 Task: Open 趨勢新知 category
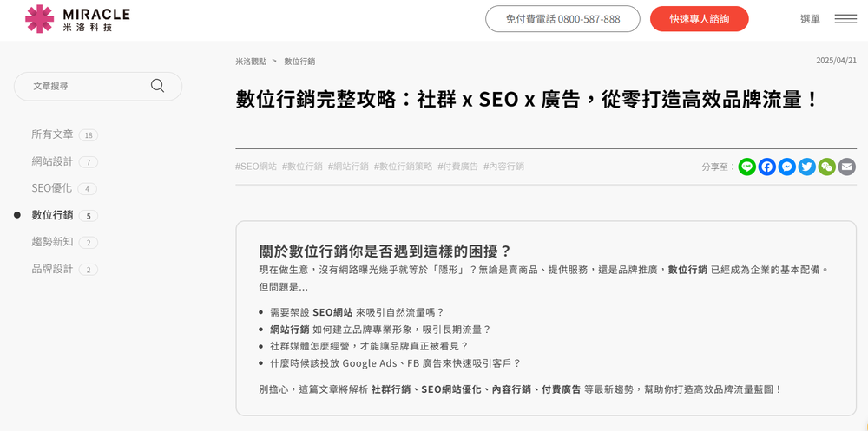52,242
